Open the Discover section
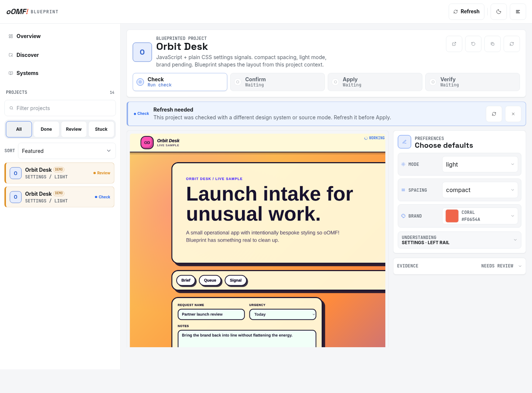 [60, 55]
